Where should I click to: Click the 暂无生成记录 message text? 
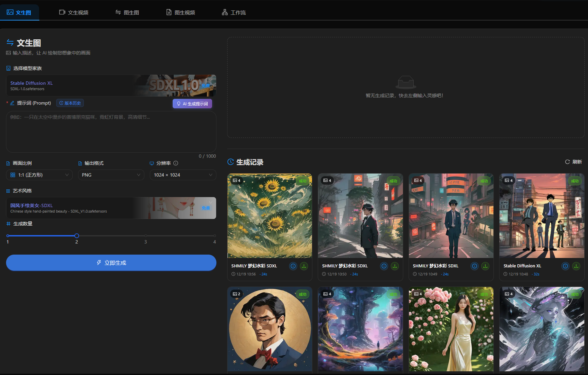click(405, 96)
